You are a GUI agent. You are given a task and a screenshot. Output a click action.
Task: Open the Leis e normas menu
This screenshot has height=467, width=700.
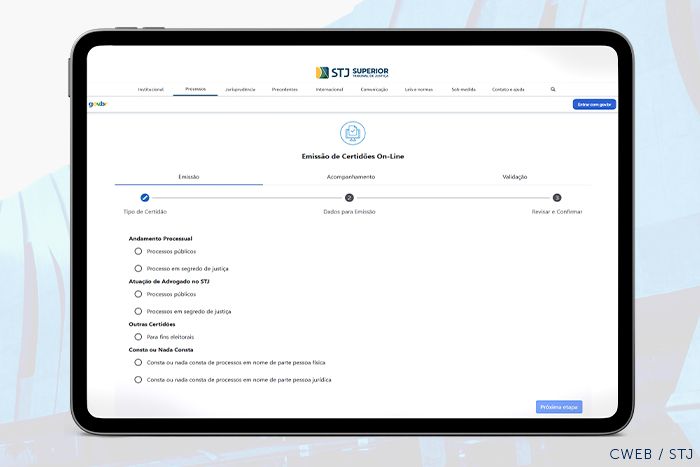coord(419,89)
